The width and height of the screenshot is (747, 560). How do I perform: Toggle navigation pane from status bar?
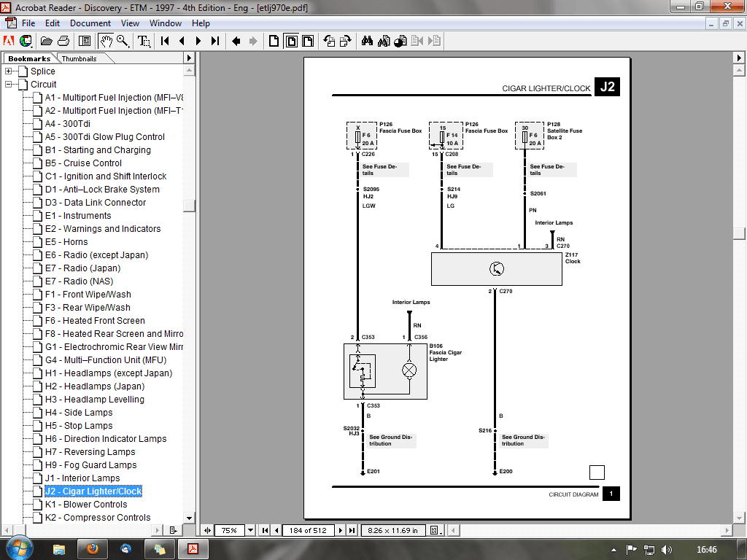click(x=207, y=530)
